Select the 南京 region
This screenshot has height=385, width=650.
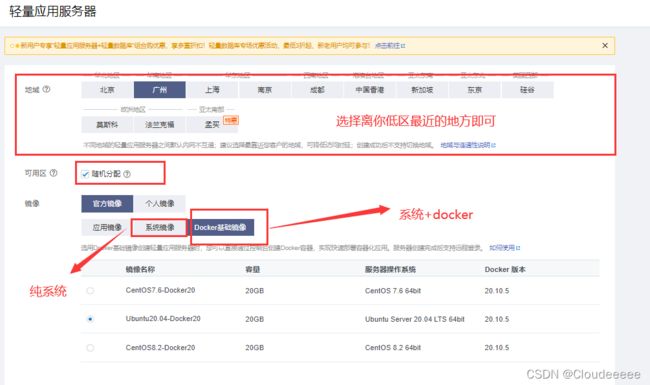pos(265,90)
